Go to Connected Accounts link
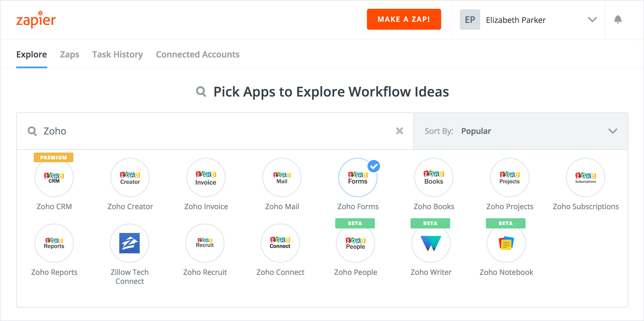This screenshot has height=321, width=644. click(x=198, y=54)
